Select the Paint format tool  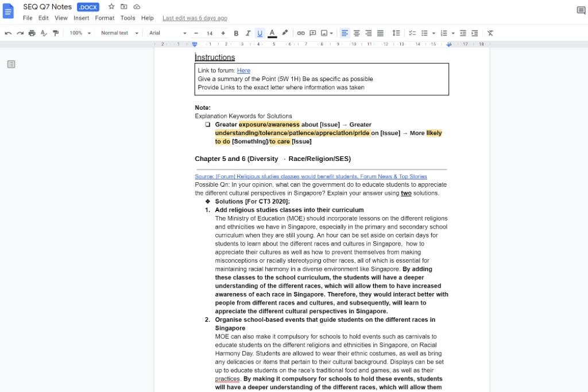click(55, 33)
